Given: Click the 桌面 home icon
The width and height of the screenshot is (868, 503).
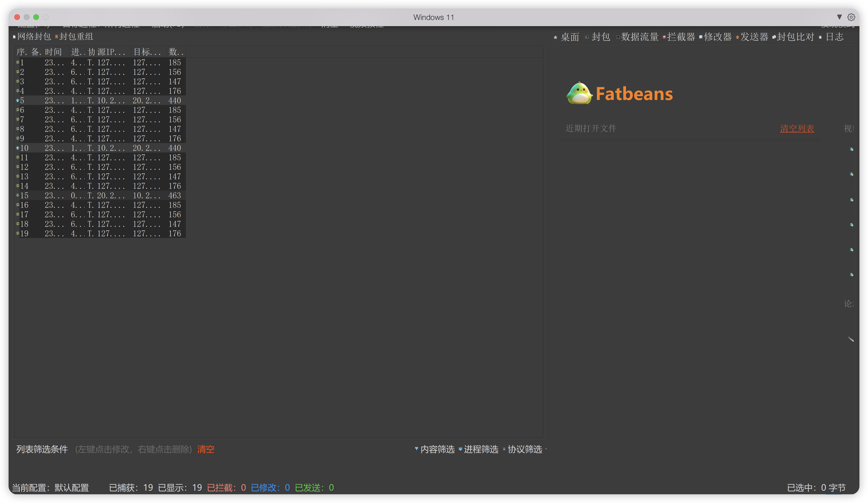Looking at the screenshot, I should pos(556,37).
